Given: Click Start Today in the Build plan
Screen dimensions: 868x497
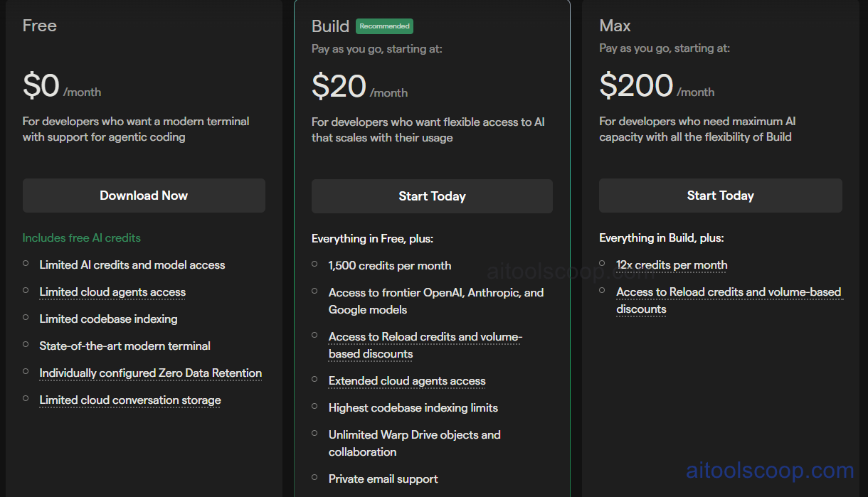Looking at the screenshot, I should click(432, 196).
